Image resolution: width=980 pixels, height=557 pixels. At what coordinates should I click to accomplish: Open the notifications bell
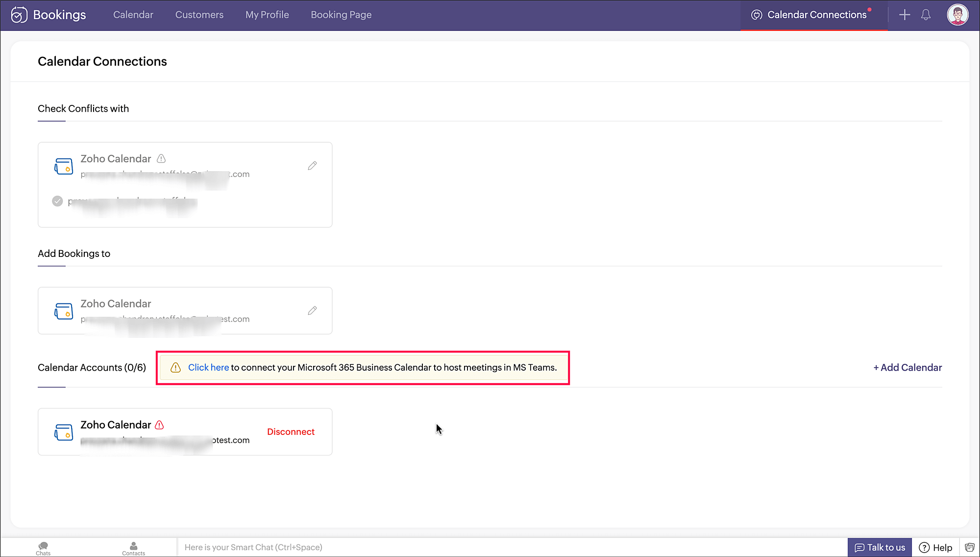(x=926, y=15)
